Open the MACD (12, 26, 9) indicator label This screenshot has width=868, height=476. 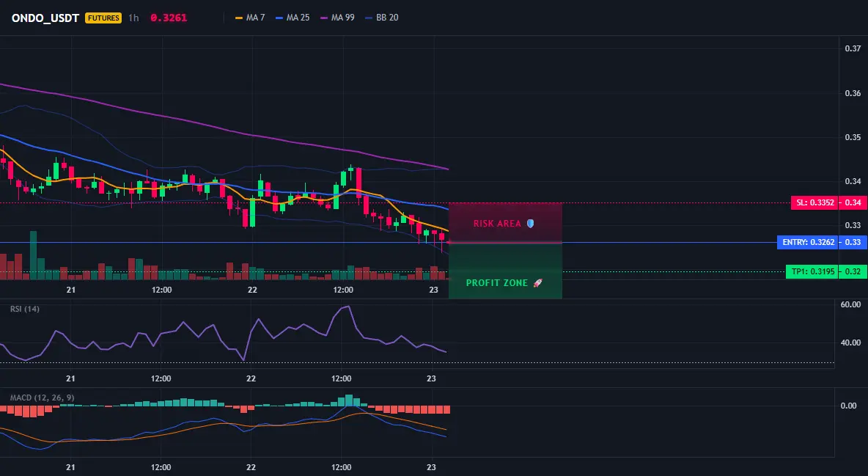click(42, 398)
